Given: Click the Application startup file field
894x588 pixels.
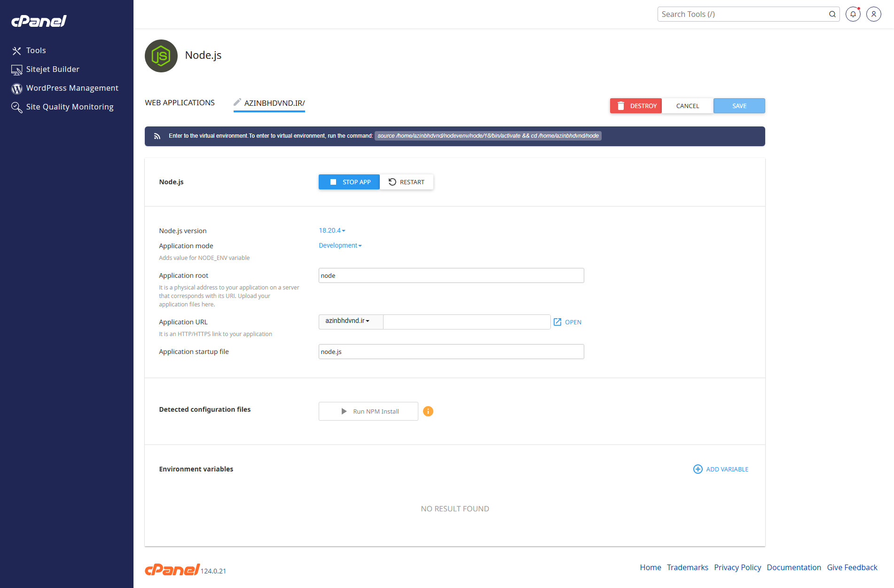Looking at the screenshot, I should [451, 352].
